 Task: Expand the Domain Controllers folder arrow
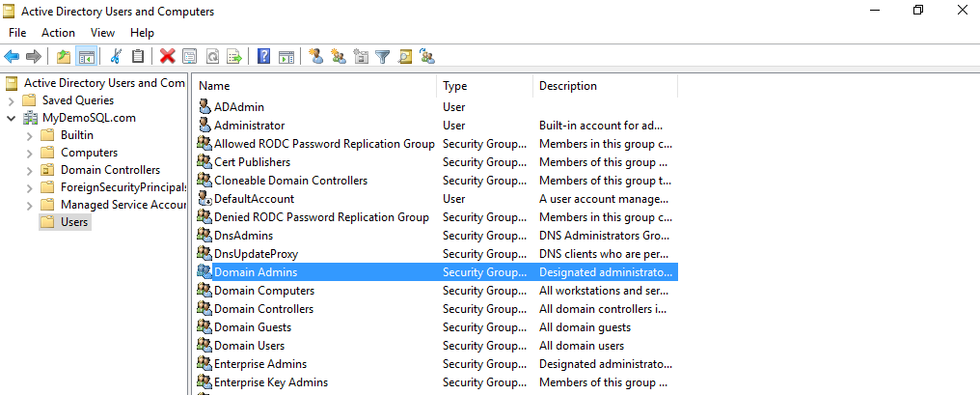tap(29, 170)
